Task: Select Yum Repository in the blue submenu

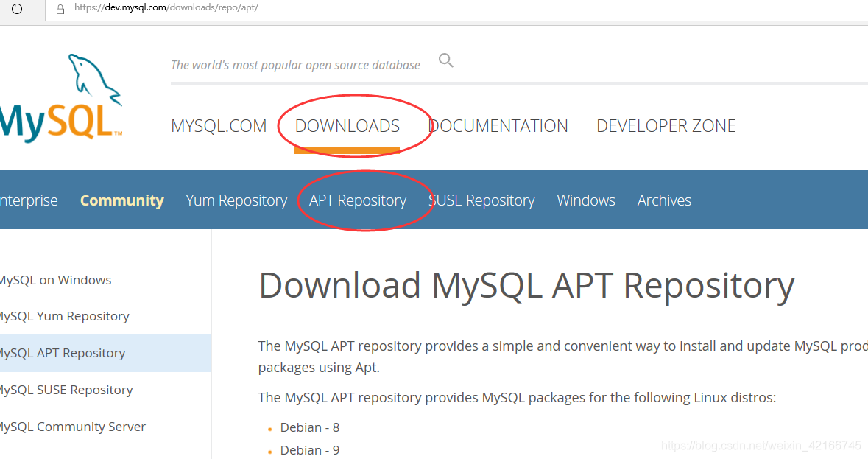Action: coord(236,200)
